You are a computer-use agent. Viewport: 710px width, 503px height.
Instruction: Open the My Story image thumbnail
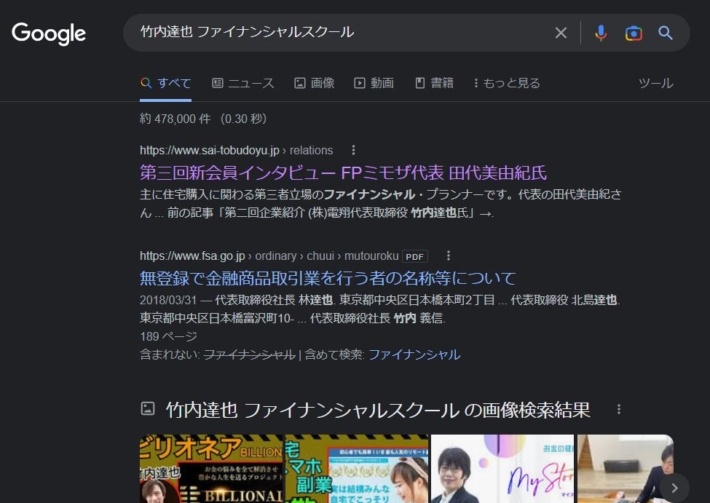[x=502, y=469]
